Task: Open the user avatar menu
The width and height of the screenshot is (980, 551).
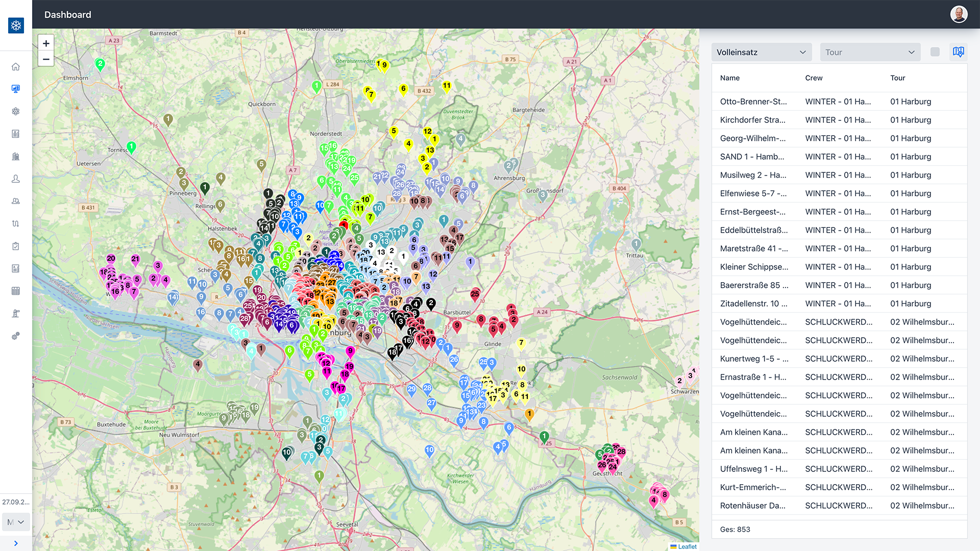Action: (959, 14)
